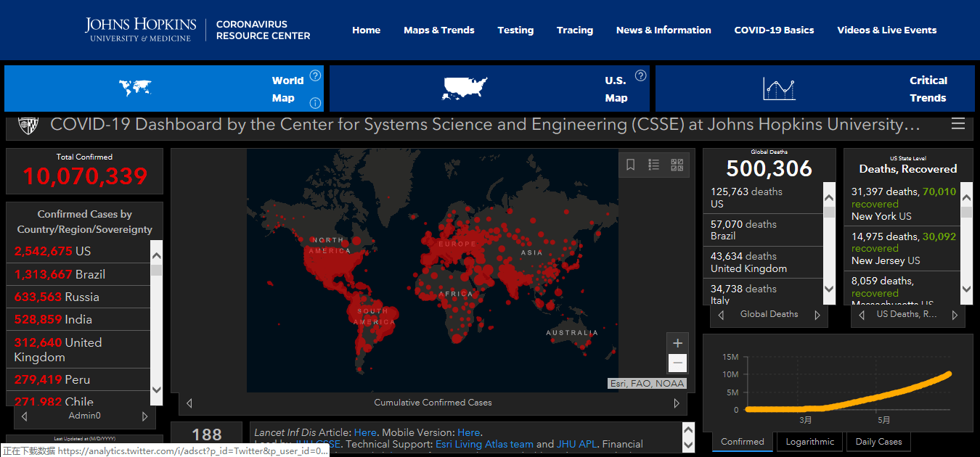Select the Logarithmic chart tab

(810, 442)
